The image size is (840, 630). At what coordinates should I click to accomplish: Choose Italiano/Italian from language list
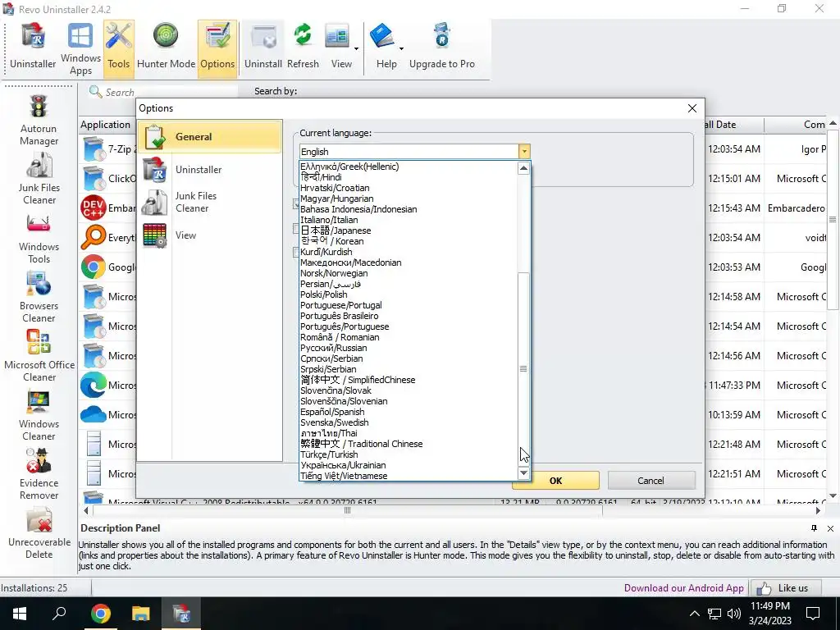pos(329,220)
